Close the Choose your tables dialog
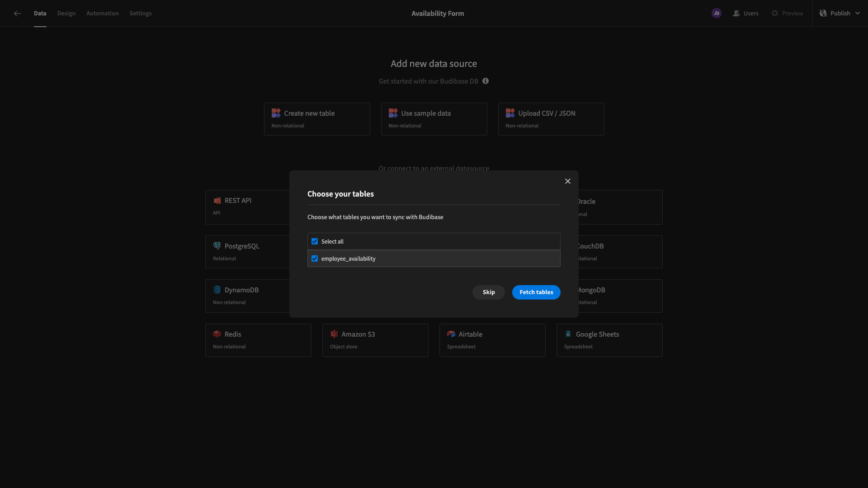The height and width of the screenshot is (488, 868). [568, 181]
